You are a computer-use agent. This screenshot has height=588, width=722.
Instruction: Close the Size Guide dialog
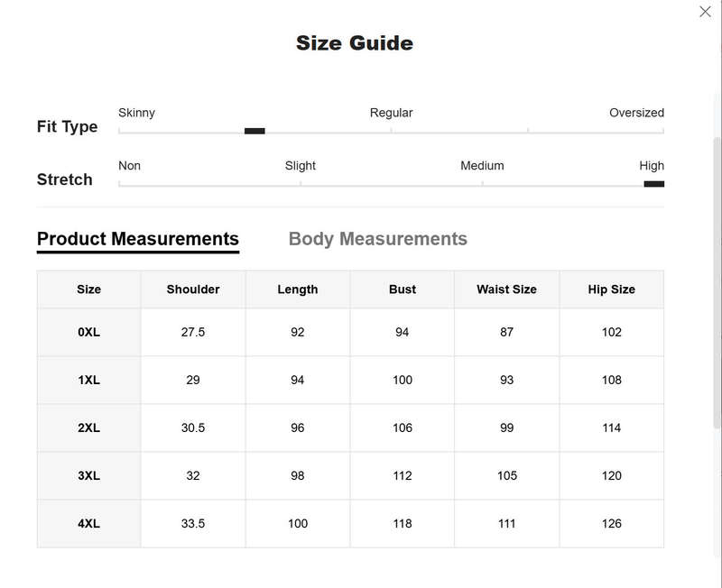click(x=705, y=12)
